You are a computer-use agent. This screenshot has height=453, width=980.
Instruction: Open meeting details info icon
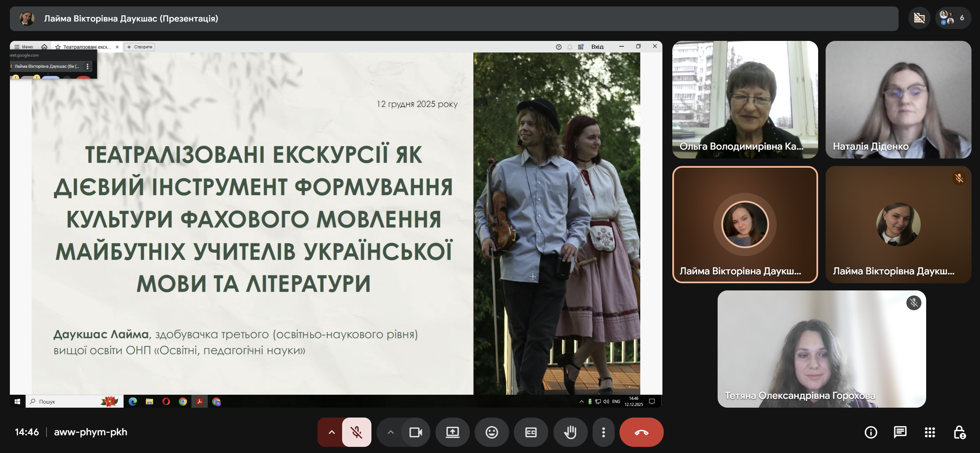pyautogui.click(x=871, y=432)
